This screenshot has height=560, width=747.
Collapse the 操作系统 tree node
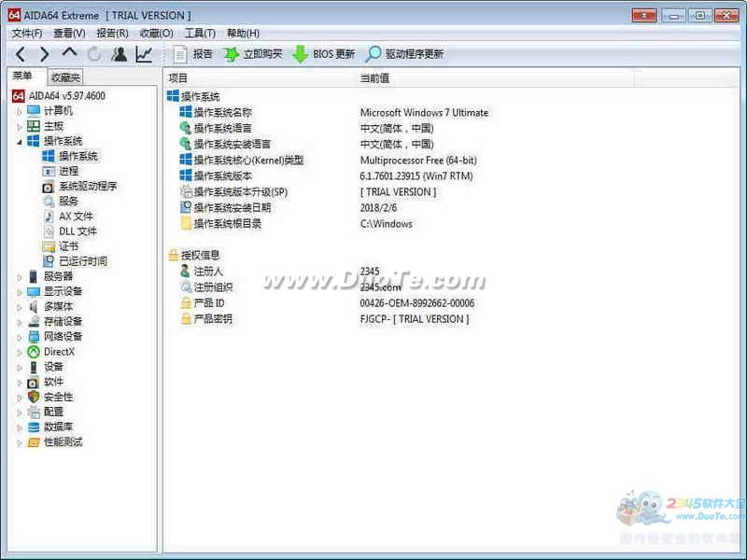point(19,141)
